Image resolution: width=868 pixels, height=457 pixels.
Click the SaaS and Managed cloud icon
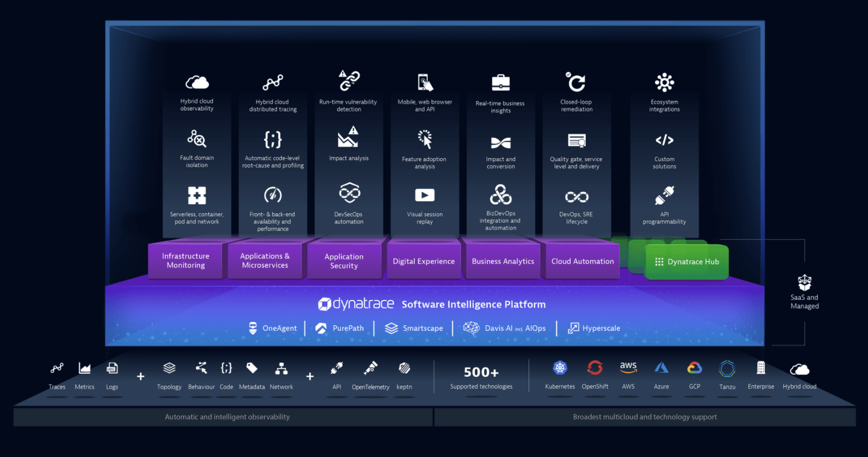(x=804, y=281)
